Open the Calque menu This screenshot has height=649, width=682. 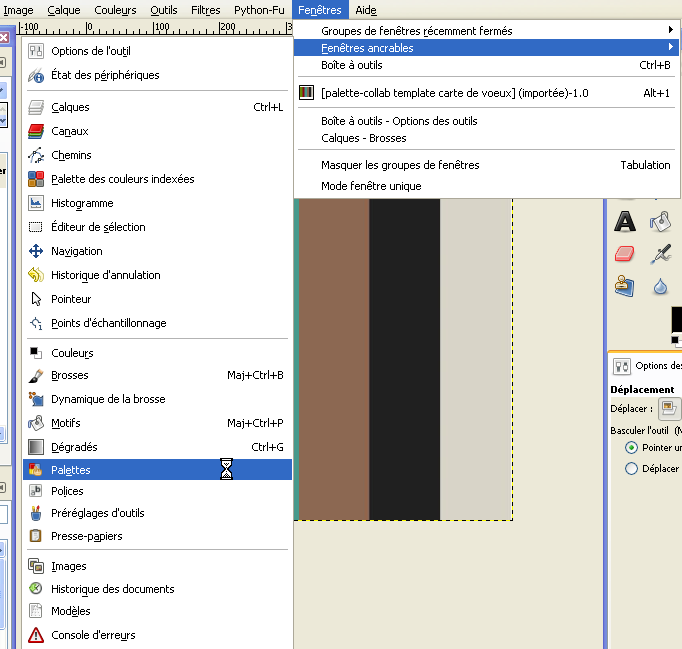pyautogui.click(x=64, y=10)
